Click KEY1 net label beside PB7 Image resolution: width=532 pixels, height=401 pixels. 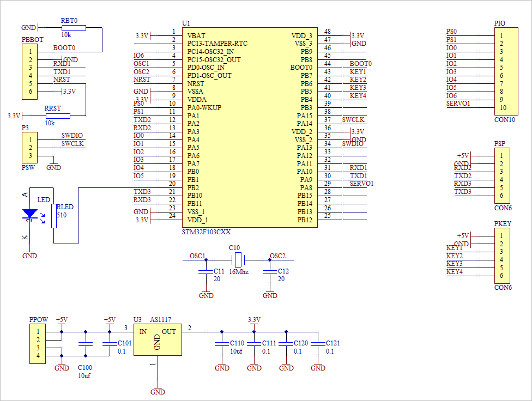(x=358, y=71)
